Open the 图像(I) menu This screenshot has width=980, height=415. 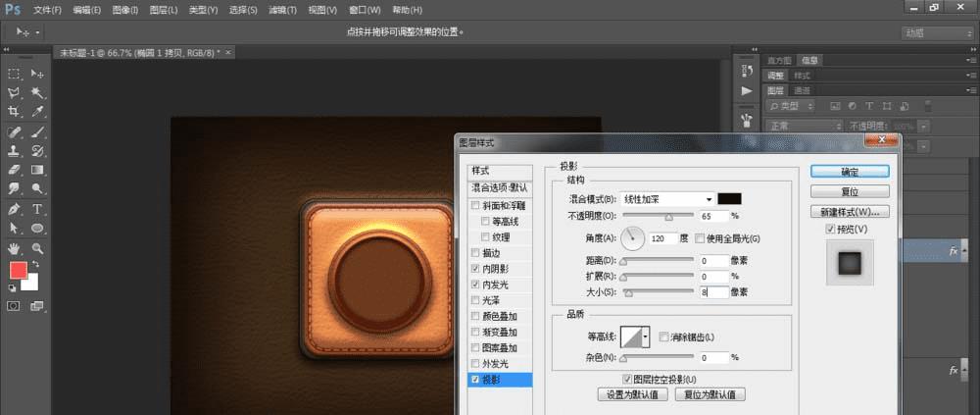pos(125,10)
